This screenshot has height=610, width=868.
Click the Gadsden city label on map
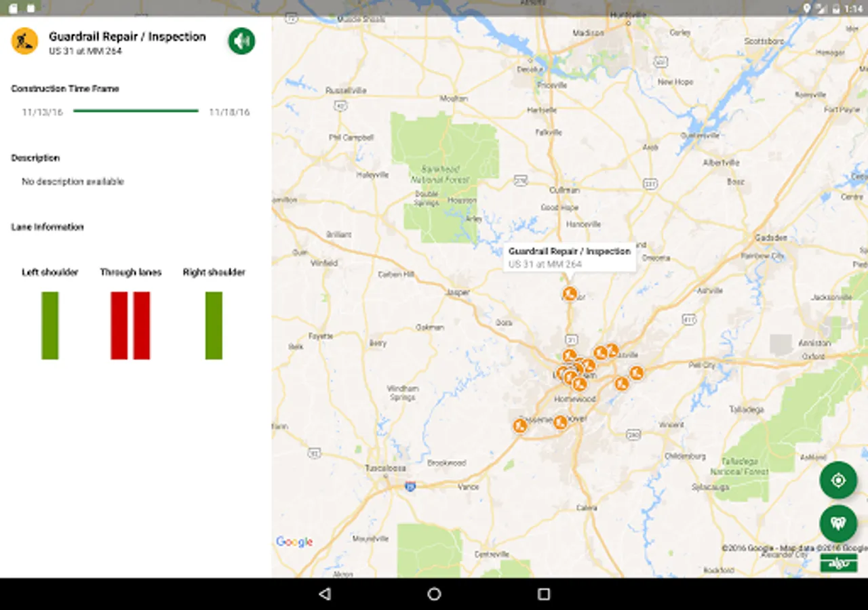click(x=771, y=238)
